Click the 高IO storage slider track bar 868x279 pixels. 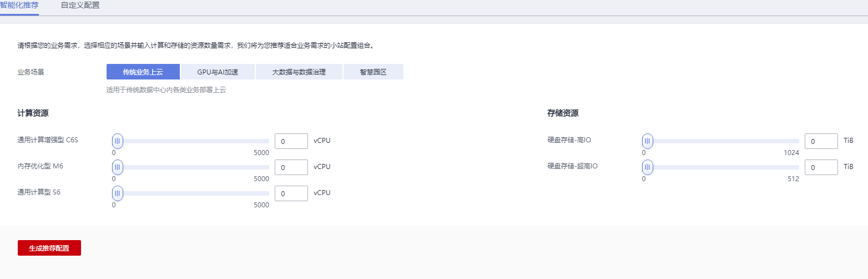pos(720,141)
